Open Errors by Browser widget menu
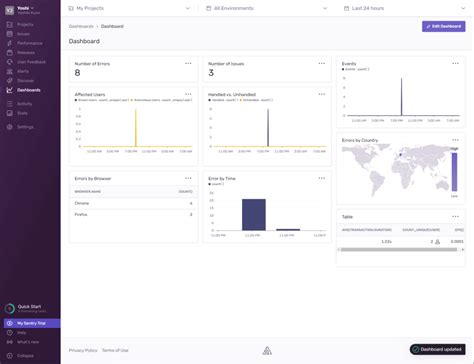This screenshot has width=474, height=364. click(188, 178)
